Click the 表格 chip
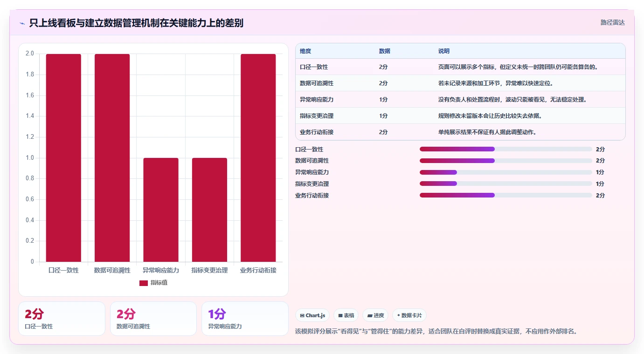Image resolution: width=644 pixels, height=354 pixels. coord(346,315)
